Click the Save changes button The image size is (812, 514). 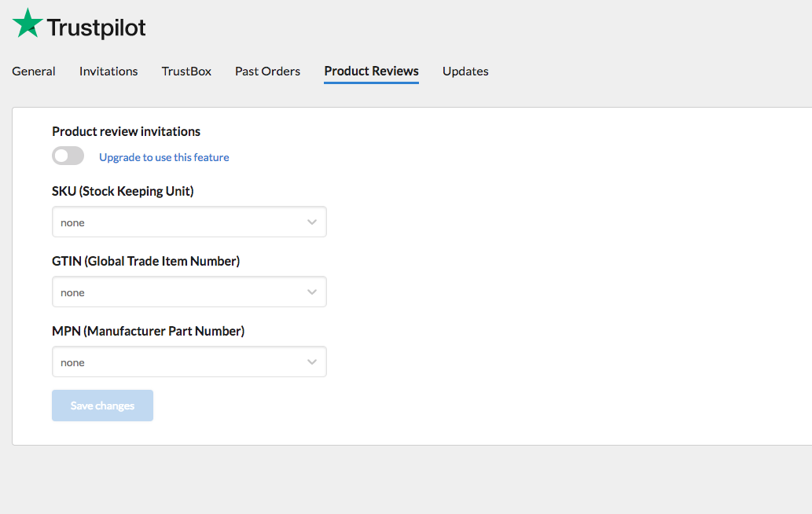pyautogui.click(x=102, y=406)
